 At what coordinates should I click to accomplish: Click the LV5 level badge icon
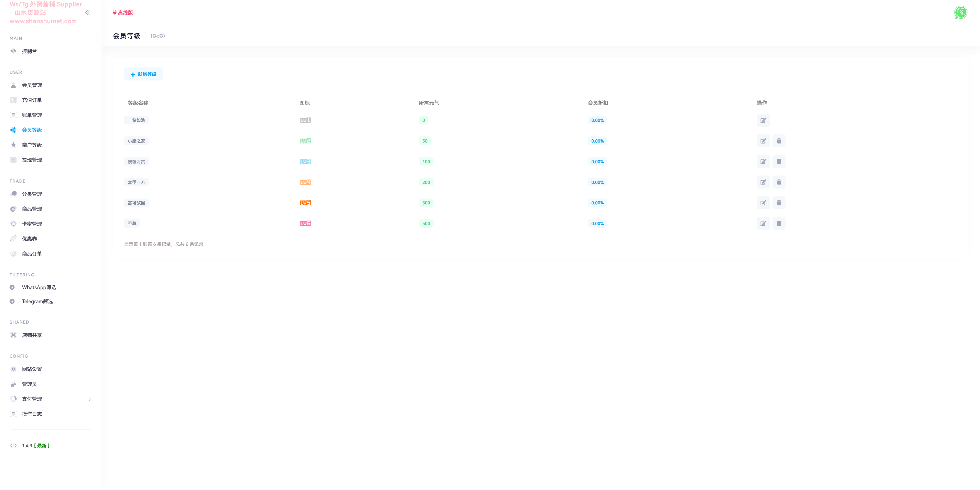[305, 203]
